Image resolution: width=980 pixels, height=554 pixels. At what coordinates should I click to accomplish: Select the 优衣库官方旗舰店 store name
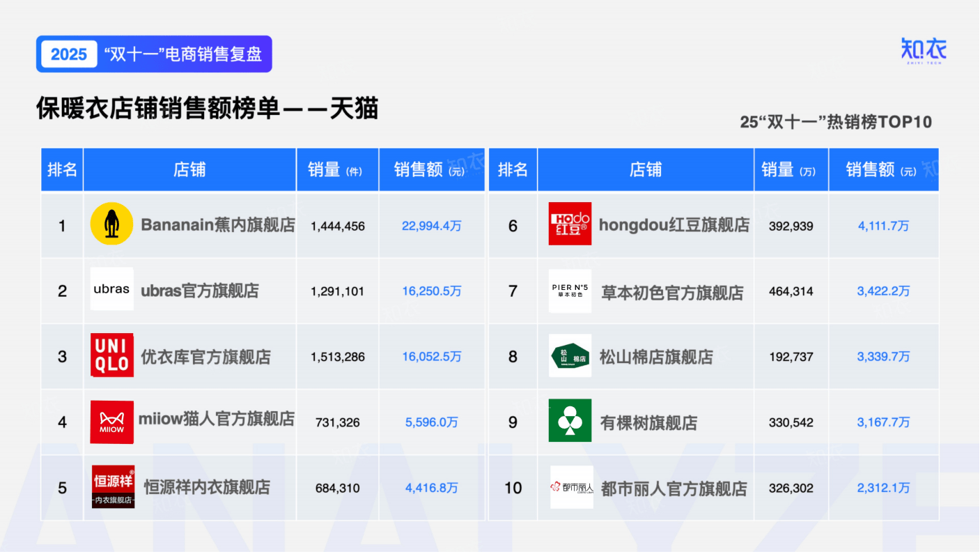tap(205, 357)
